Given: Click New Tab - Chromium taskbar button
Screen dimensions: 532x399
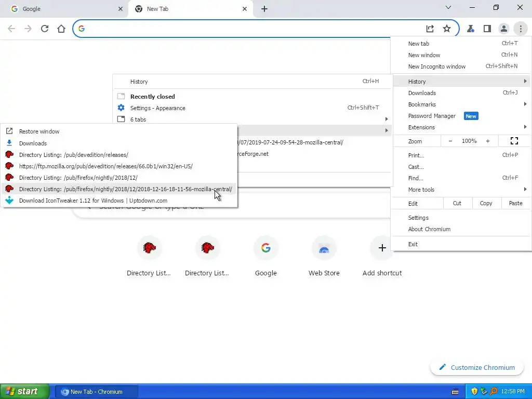Looking at the screenshot, I should (96, 392).
